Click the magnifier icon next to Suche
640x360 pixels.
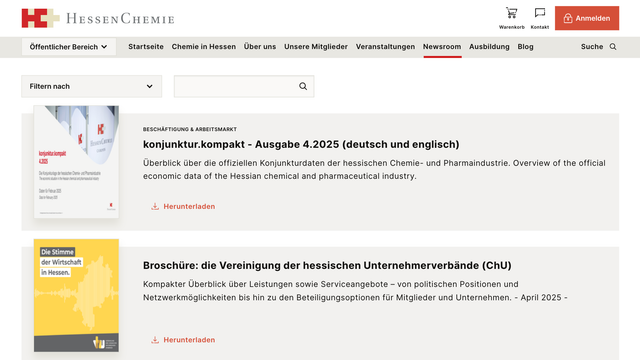click(613, 47)
